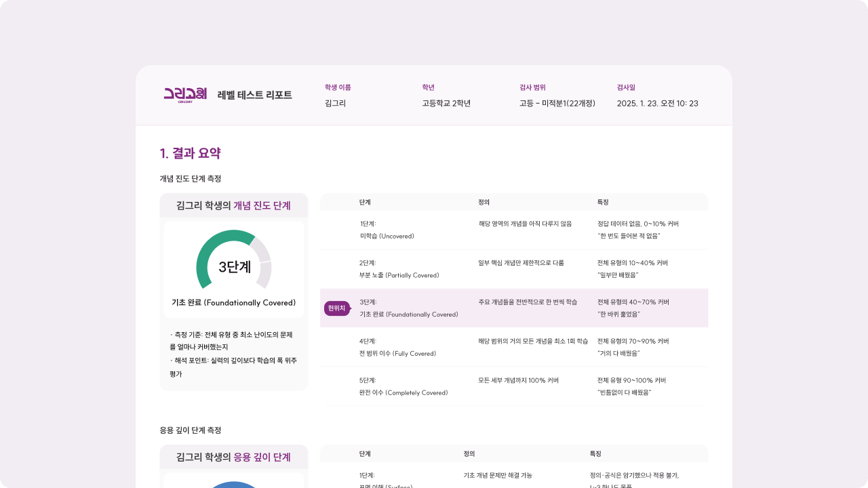Click definition '해당 범위의 거의 모든 개념을 최소 1회 학습'
Image resolution: width=868 pixels, height=488 pixels.
coord(533,341)
